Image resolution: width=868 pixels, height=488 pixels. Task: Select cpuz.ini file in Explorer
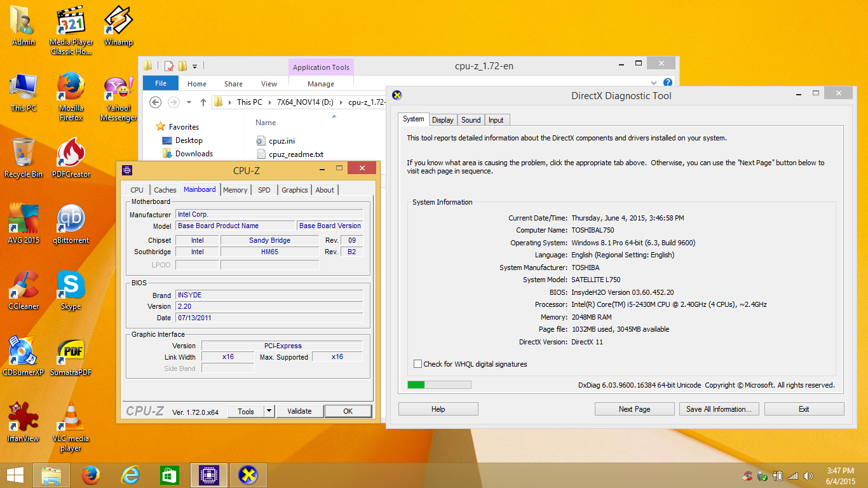(276, 141)
